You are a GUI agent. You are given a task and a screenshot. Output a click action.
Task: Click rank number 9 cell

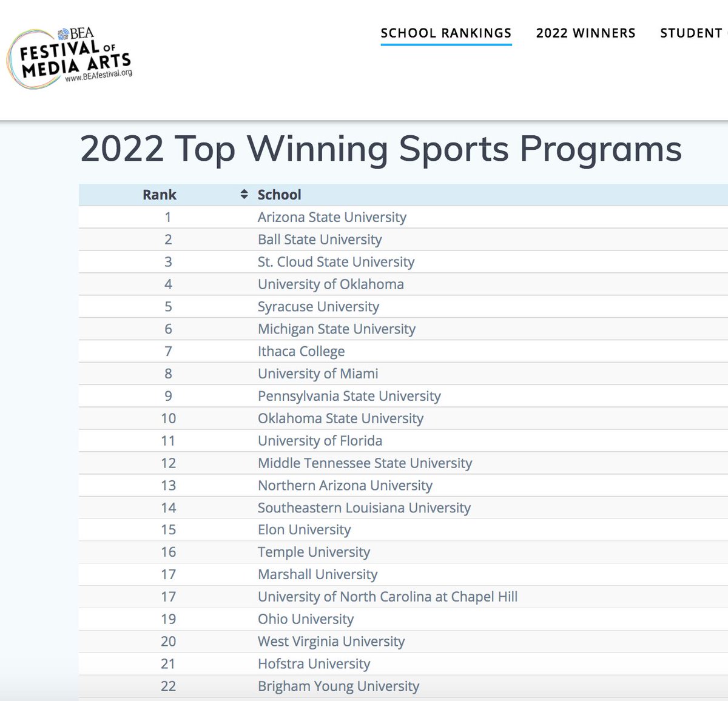(x=168, y=396)
